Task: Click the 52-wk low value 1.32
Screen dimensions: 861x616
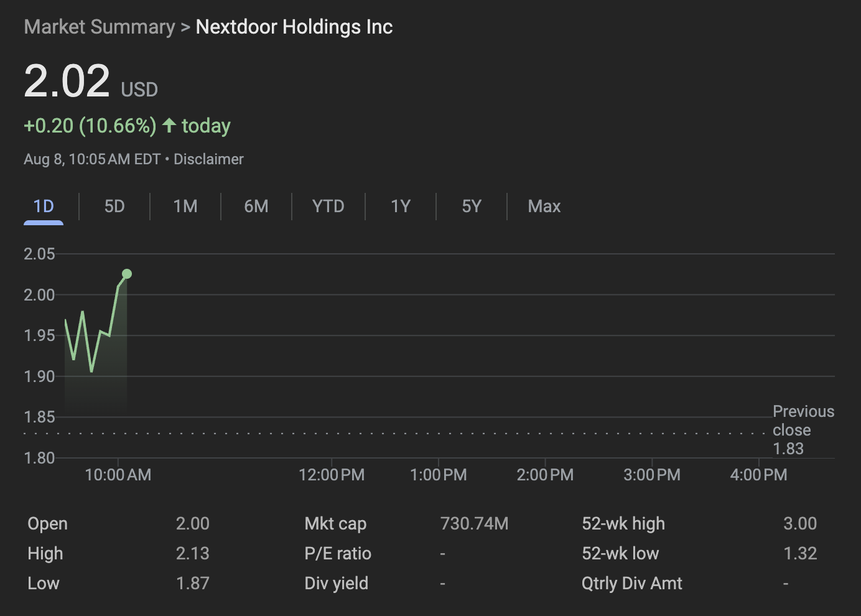Action: coord(800,554)
